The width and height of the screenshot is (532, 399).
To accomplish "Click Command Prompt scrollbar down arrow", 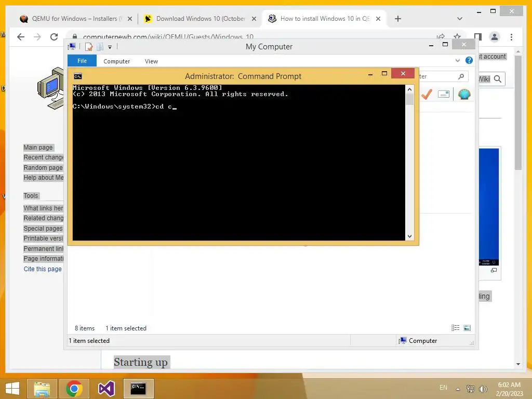I will pos(409,236).
